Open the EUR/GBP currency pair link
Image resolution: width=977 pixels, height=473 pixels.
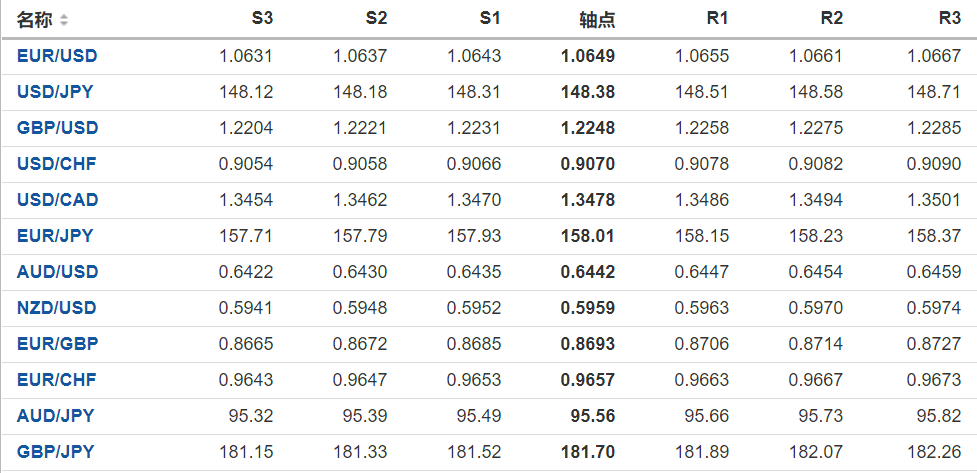point(57,344)
